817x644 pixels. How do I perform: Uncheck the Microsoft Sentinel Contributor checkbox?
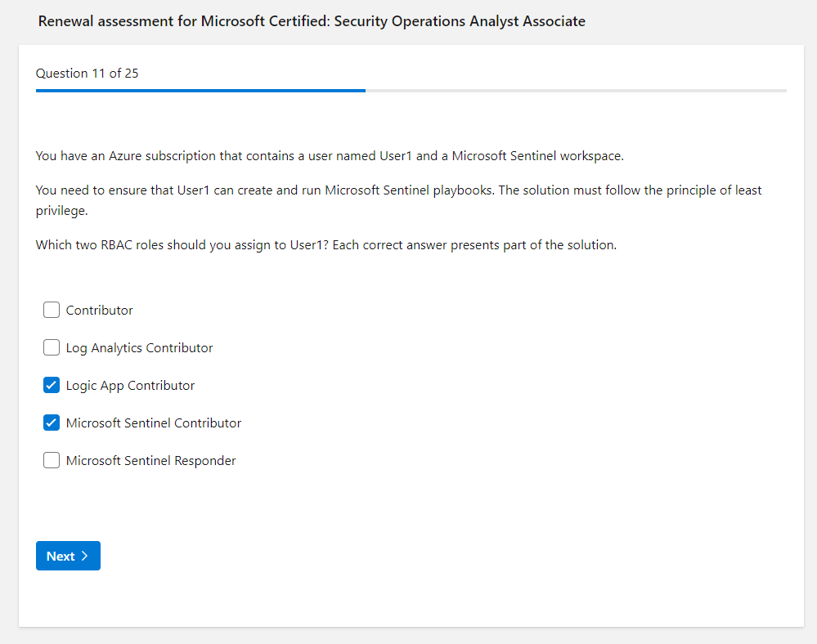pyautogui.click(x=52, y=423)
